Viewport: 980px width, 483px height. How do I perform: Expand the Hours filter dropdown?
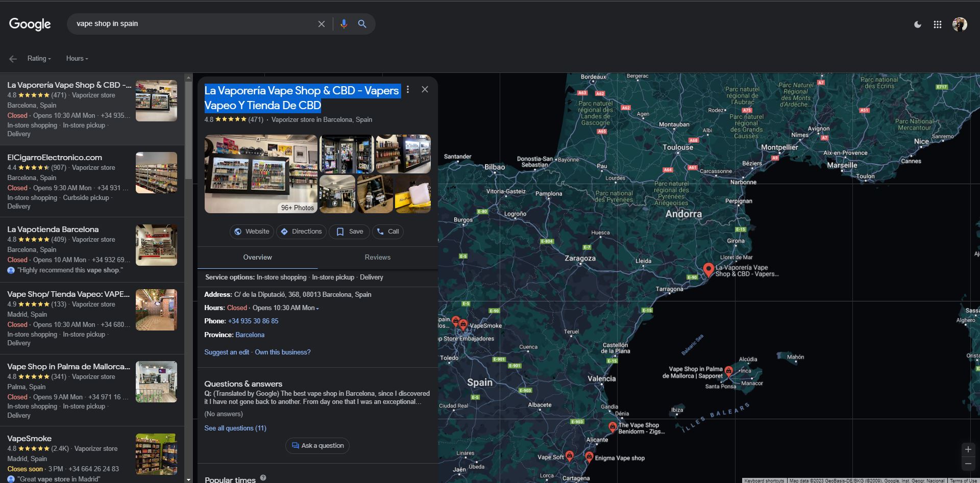(77, 59)
